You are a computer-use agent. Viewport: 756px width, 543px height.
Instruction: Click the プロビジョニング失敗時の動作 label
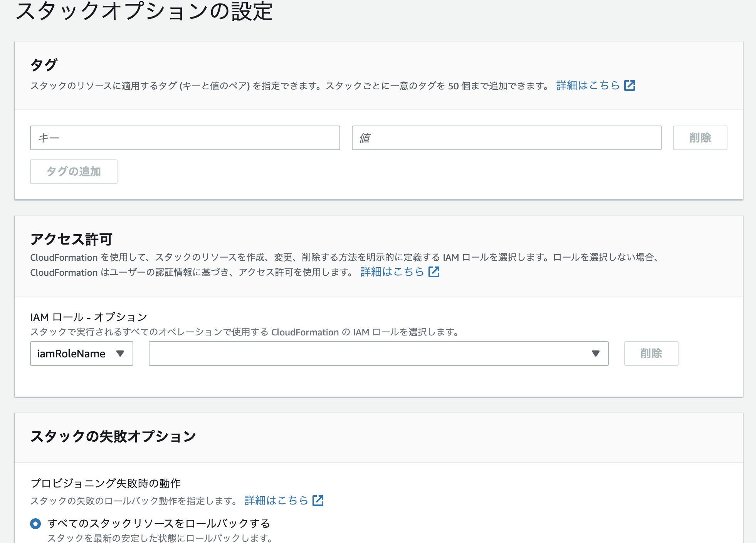[105, 483]
